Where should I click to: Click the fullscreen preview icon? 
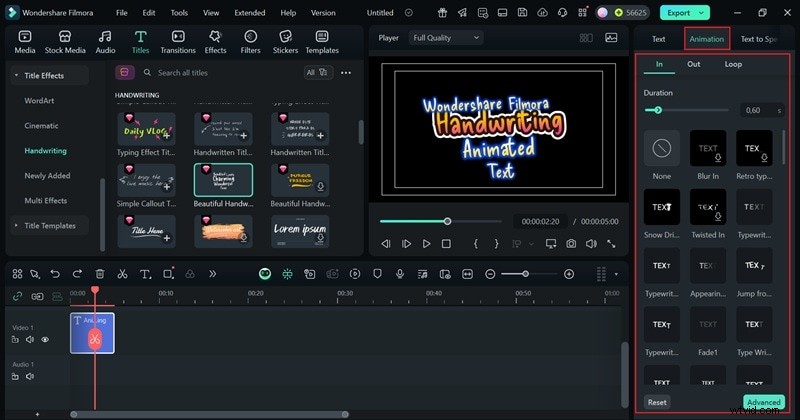click(611, 244)
